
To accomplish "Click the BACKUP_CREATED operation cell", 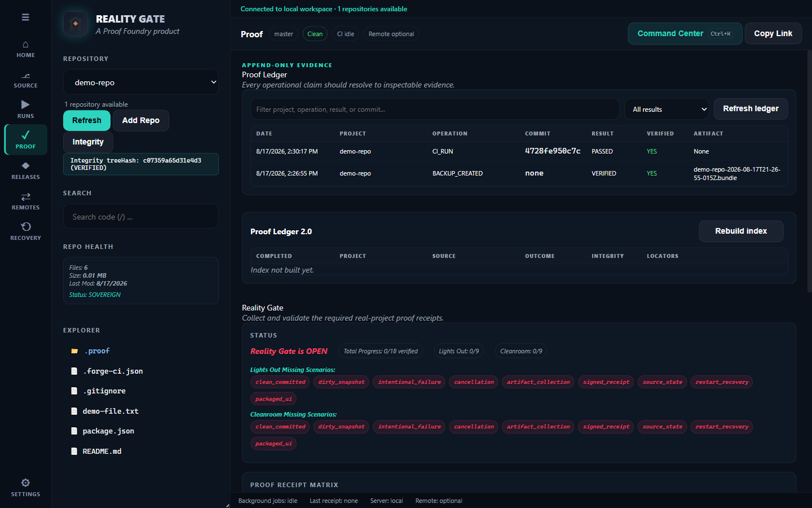I will (457, 173).
